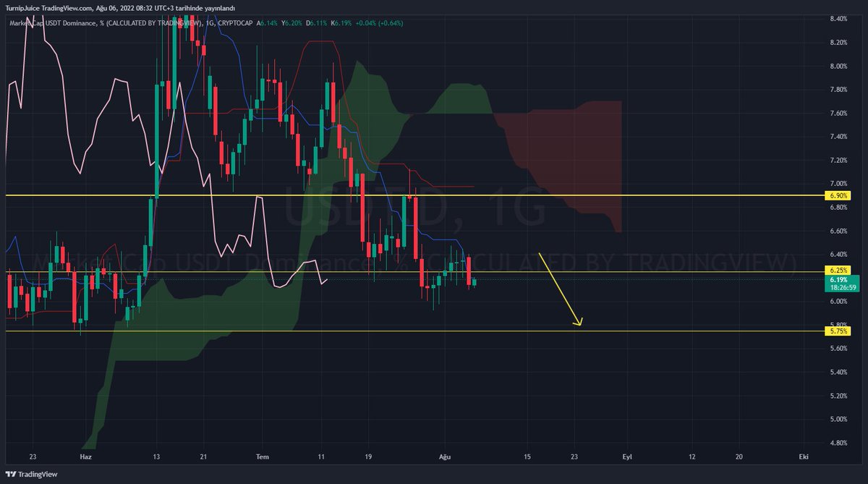Click the Eyl label on the time axis
The image size is (868, 484).
pyautogui.click(x=628, y=457)
